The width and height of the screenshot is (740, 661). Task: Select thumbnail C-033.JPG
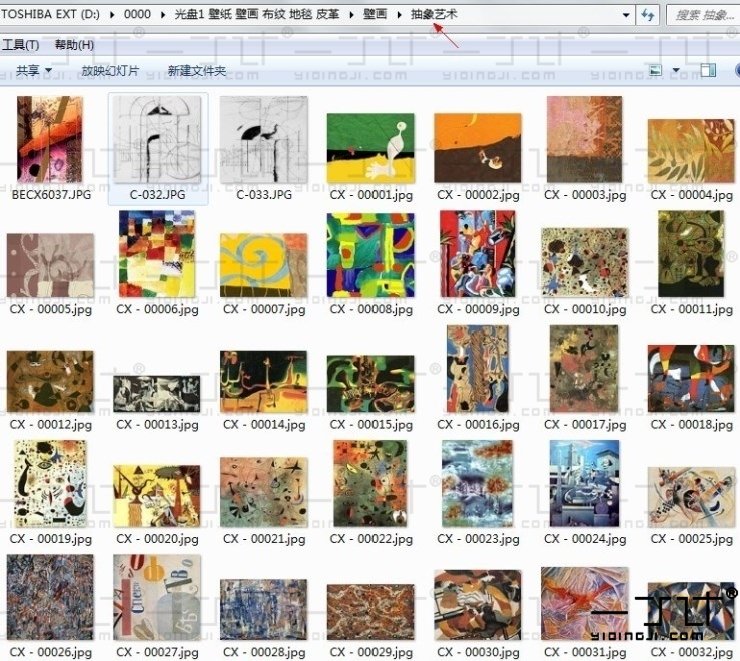[263, 140]
